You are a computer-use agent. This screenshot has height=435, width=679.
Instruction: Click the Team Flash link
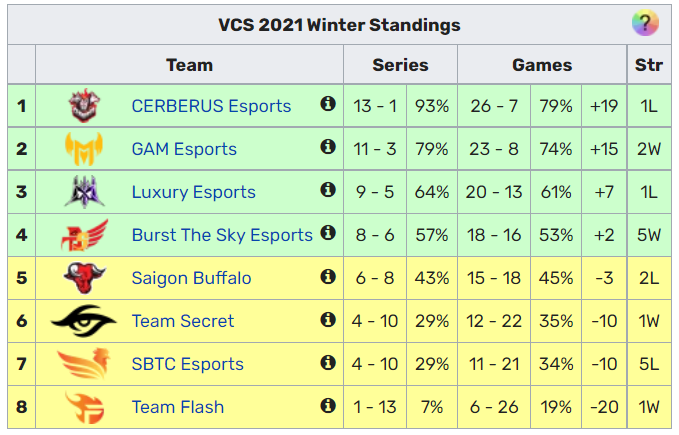tap(178, 407)
